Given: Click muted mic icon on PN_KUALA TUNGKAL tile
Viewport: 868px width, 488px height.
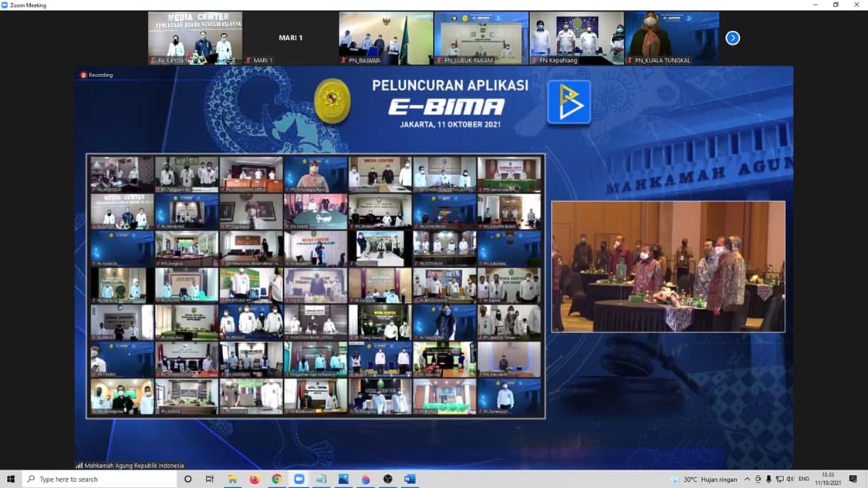Looking at the screenshot, I should click(630, 60).
